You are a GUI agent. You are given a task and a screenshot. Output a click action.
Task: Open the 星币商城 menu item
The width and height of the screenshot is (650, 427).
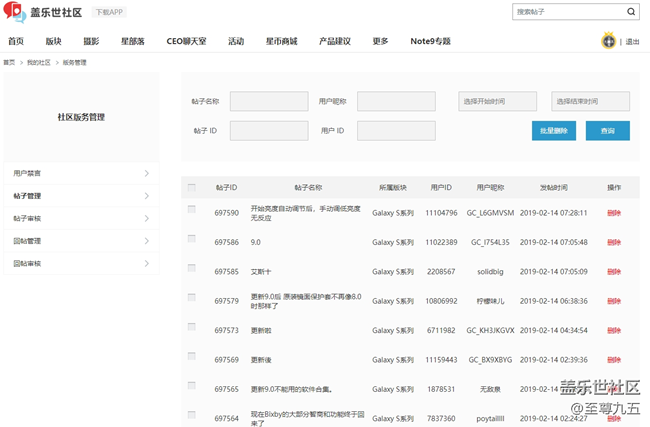tap(281, 41)
